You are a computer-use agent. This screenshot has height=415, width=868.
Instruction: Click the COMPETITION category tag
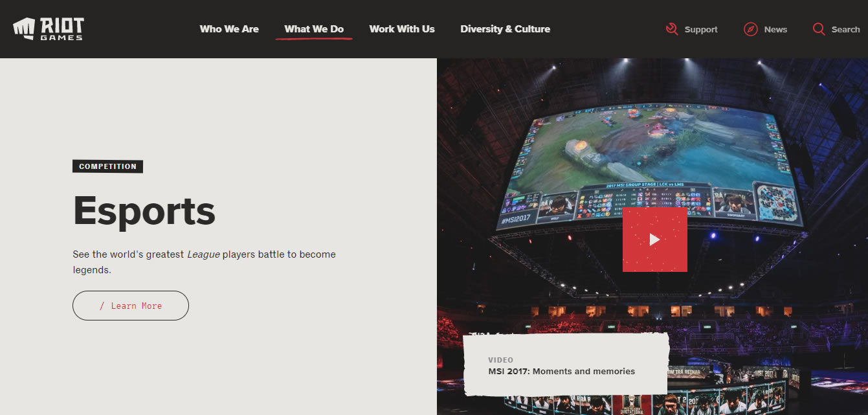click(107, 166)
